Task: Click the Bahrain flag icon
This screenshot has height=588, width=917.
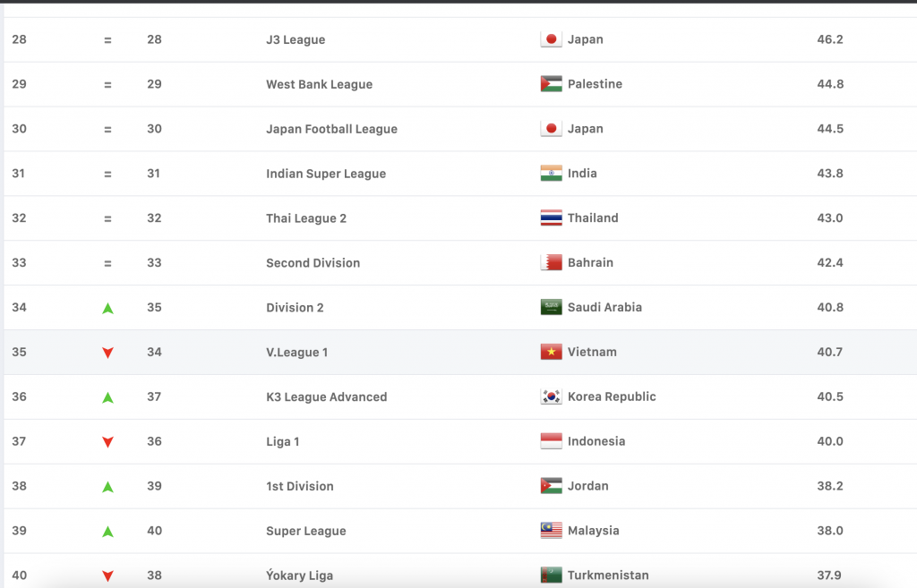Action: tap(551, 263)
